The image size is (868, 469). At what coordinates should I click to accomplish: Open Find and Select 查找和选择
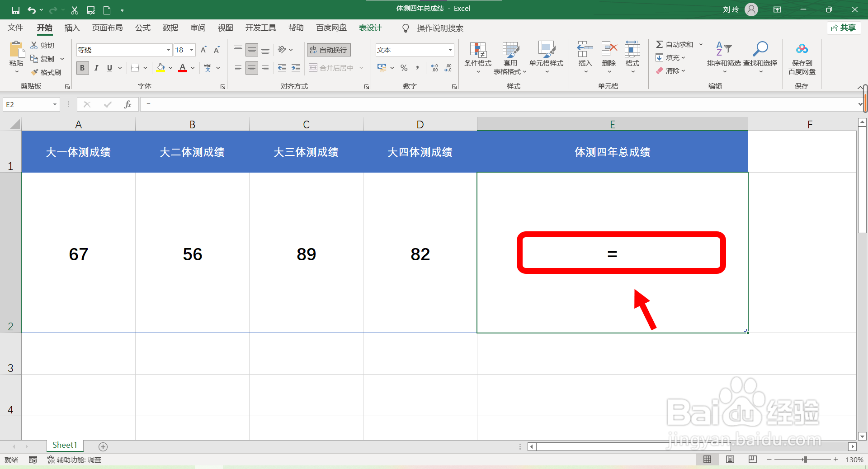pyautogui.click(x=760, y=58)
